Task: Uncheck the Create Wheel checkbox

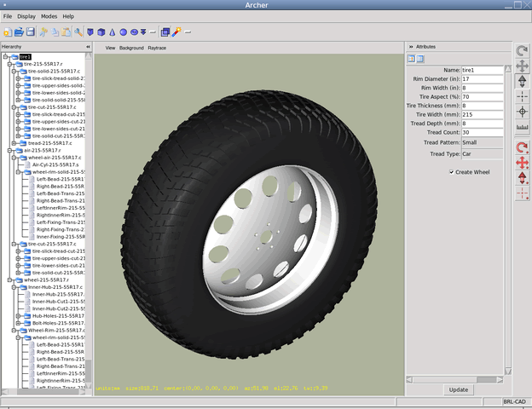Action: click(x=451, y=172)
